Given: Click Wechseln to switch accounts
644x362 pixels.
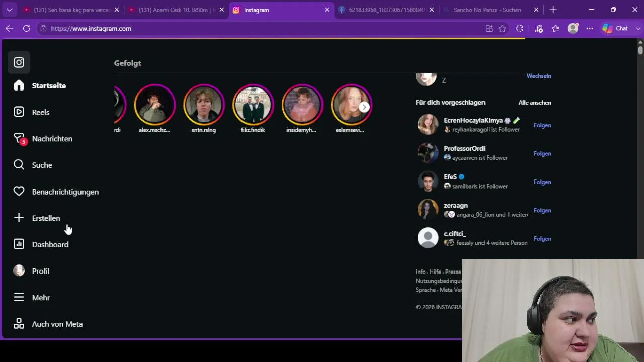Looking at the screenshot, I should pyautogui.click(x=539, y=76).
